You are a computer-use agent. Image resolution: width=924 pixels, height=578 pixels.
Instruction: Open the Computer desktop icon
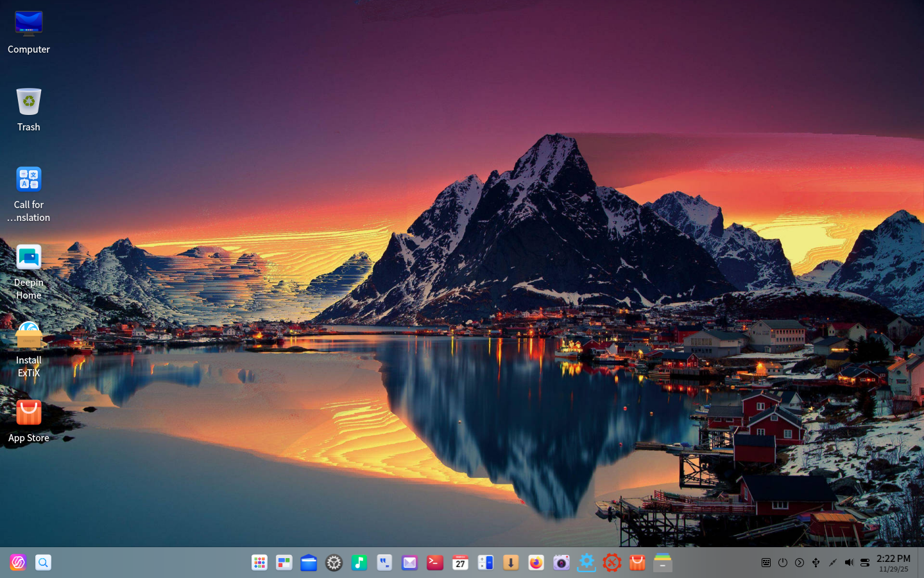[29, 24]
